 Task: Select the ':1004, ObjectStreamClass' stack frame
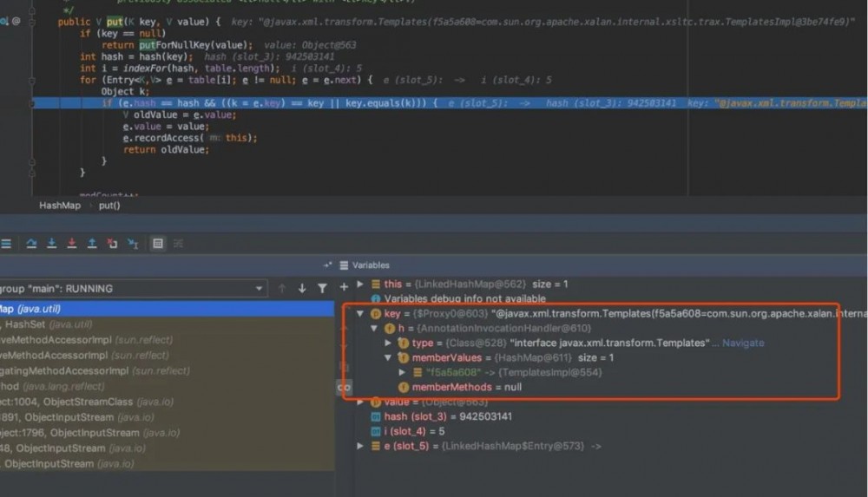point(168,402)
